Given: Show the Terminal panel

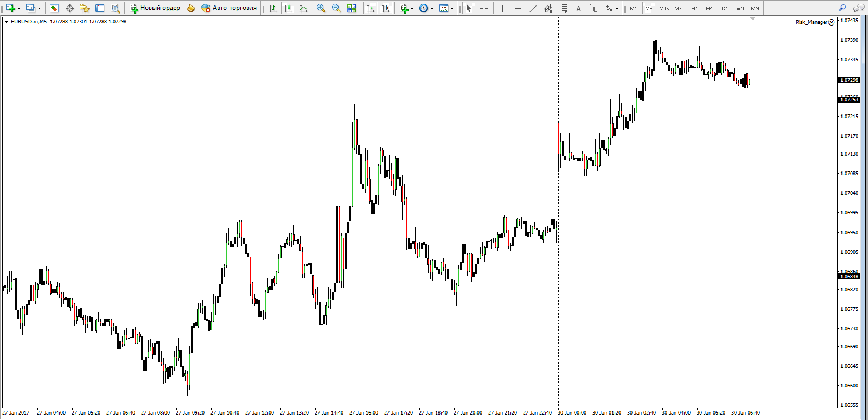Looking at the screenshot, I should click(x=100, y=8).
